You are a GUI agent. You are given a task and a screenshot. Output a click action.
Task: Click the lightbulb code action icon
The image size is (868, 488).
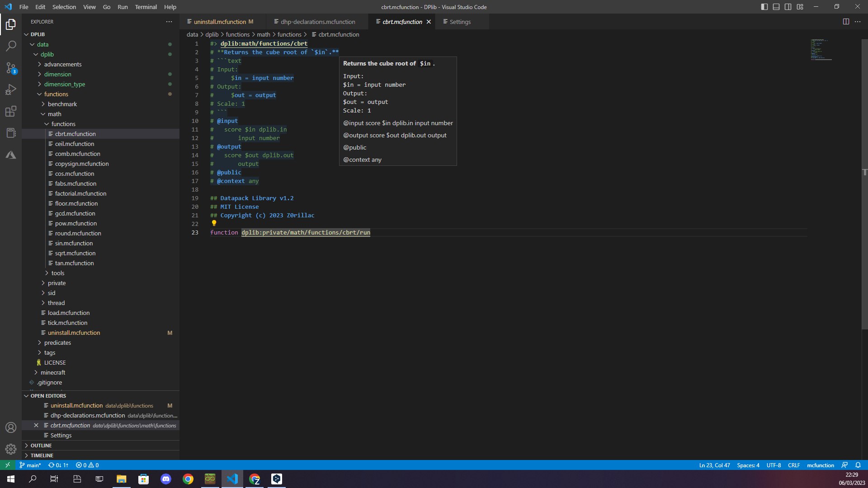click(x=214, y=223)
